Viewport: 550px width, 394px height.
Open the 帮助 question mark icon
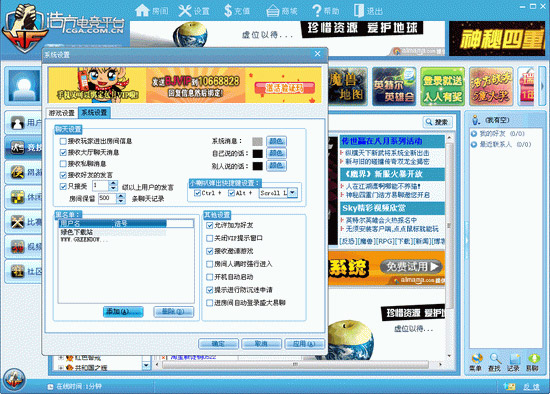316,11
